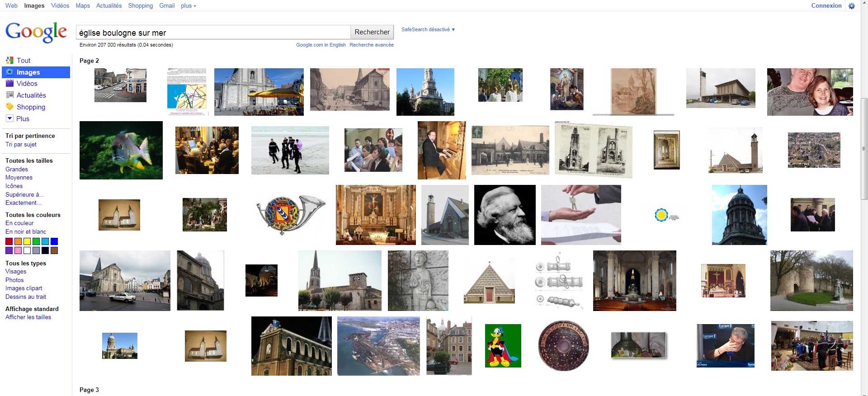Pick the yellow color swatch filter

click(27, 241)
